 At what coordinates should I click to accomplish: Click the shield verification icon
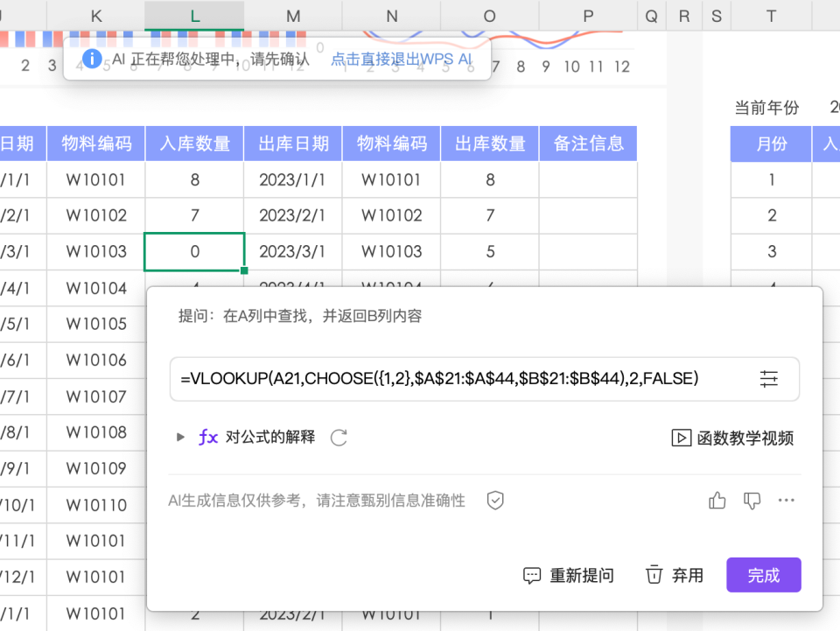(x=495, y=501)
